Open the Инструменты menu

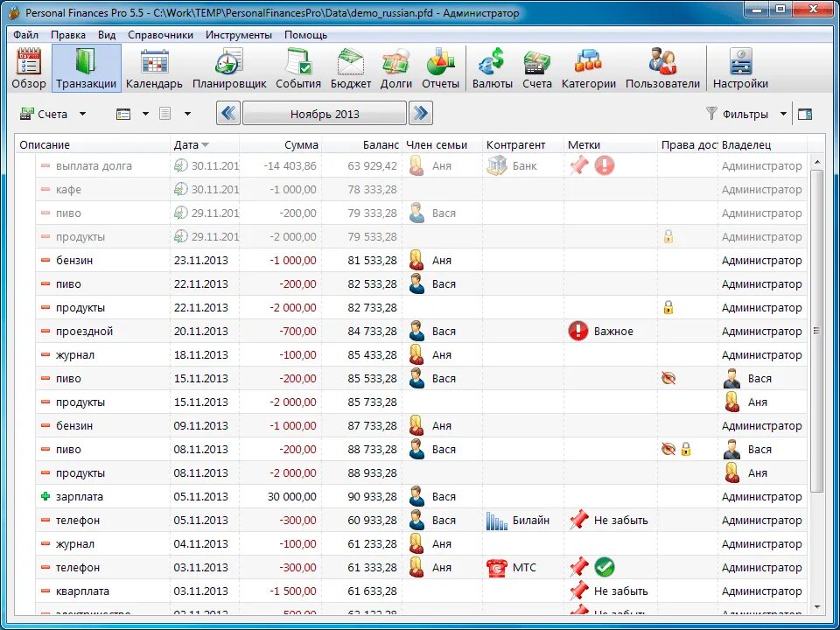coord(238,35)
